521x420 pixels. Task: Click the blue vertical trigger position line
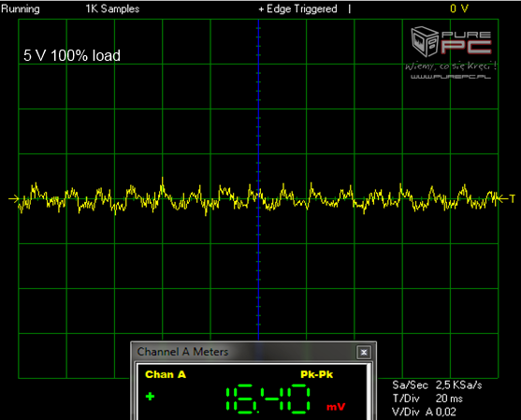coord(258,180)
